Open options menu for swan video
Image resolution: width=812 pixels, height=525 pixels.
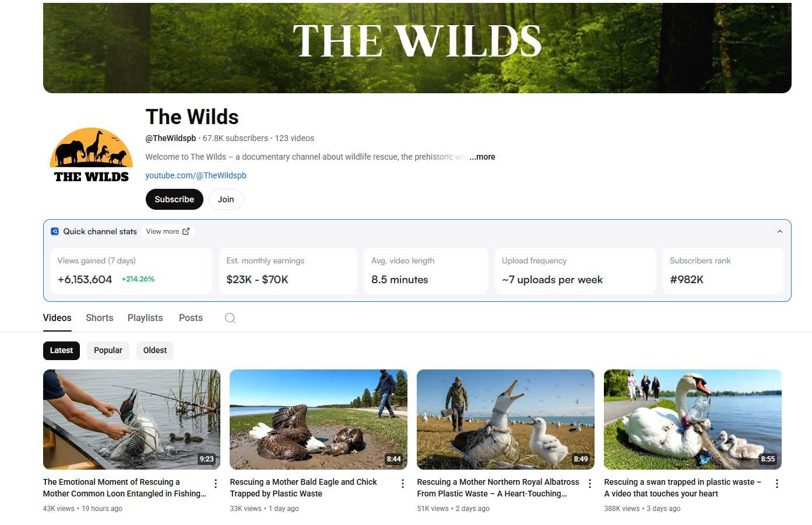tap(777, 484)
